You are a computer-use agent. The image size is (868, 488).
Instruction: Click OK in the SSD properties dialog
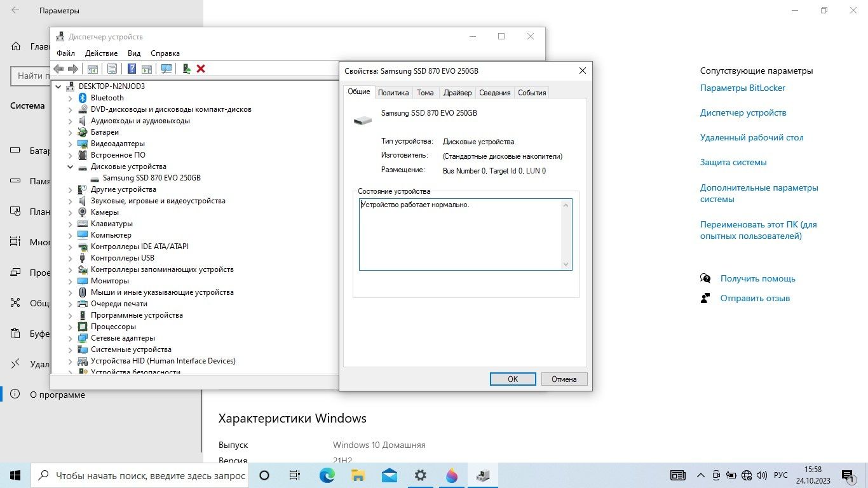click(513, 379)
